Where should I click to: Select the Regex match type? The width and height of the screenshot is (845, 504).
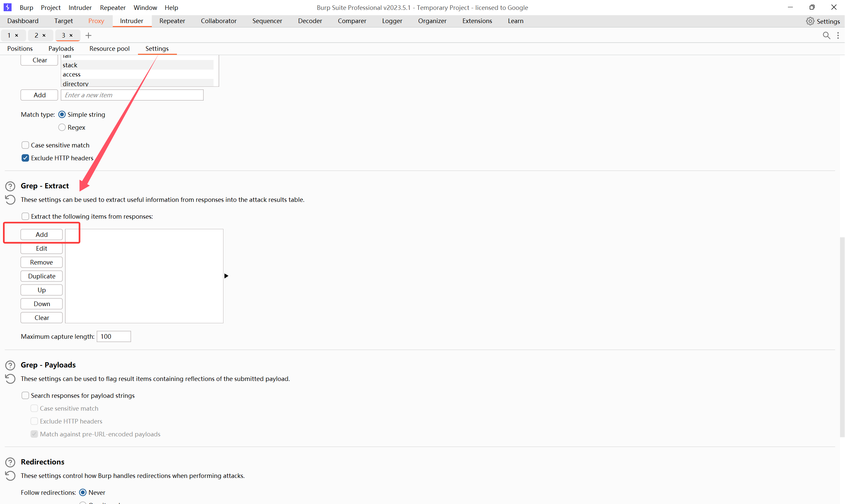62,127
